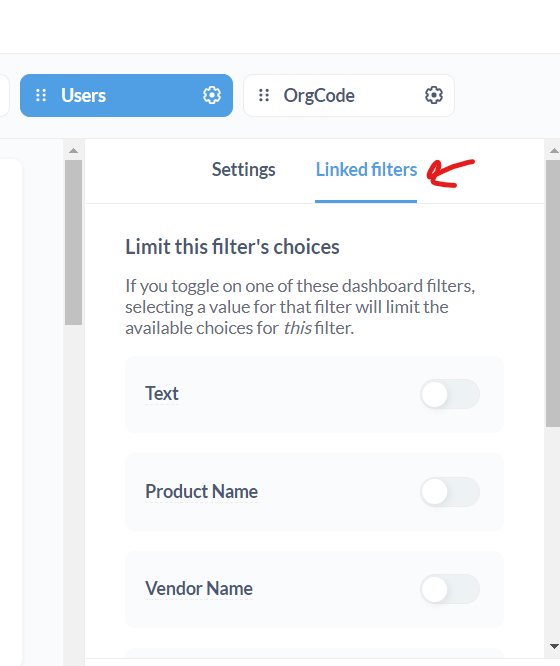Viewport: 560px width, 666px height.
Task: Grab the Users filter drag handle
Action: click(41, 95)
